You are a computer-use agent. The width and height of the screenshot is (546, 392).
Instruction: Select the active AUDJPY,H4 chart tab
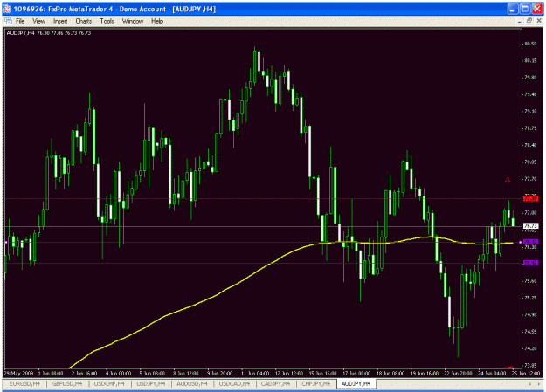[x=356, y=383]
